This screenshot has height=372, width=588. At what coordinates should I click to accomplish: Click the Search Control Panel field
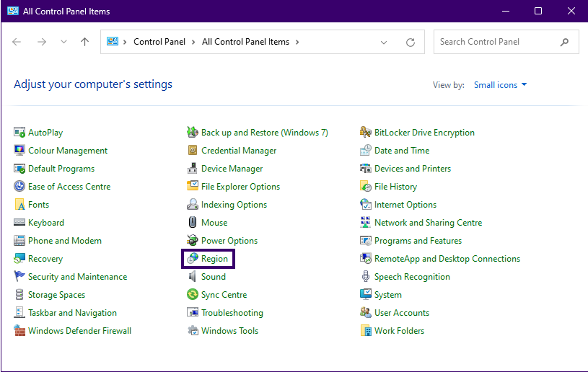(506, 42)
